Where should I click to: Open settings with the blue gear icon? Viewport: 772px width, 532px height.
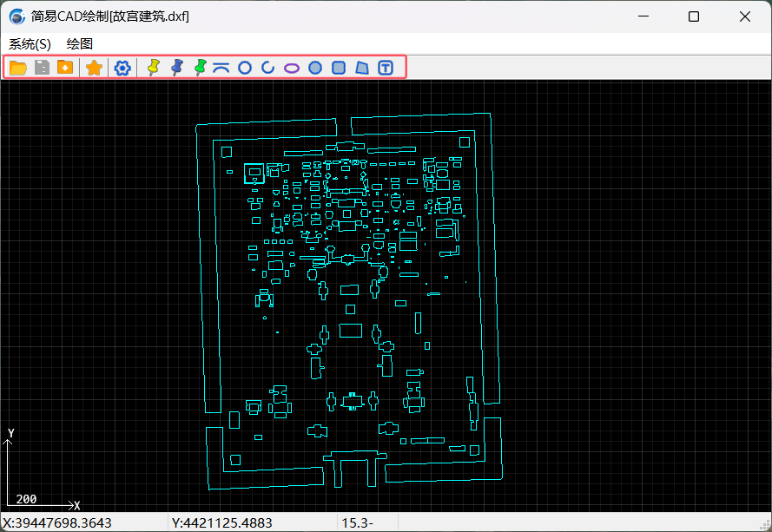(x=122, y=68)
